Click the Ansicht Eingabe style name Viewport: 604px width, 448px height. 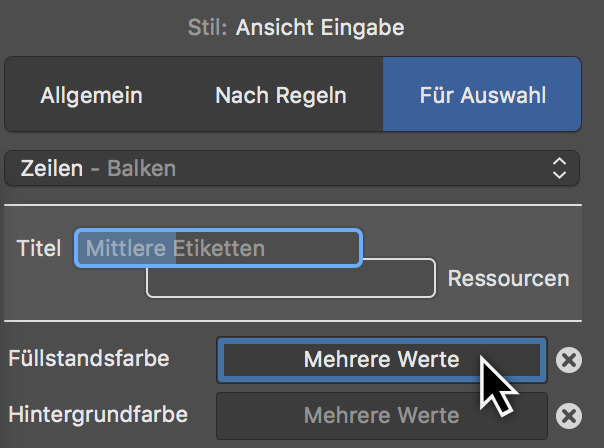[x=320, y=27]
